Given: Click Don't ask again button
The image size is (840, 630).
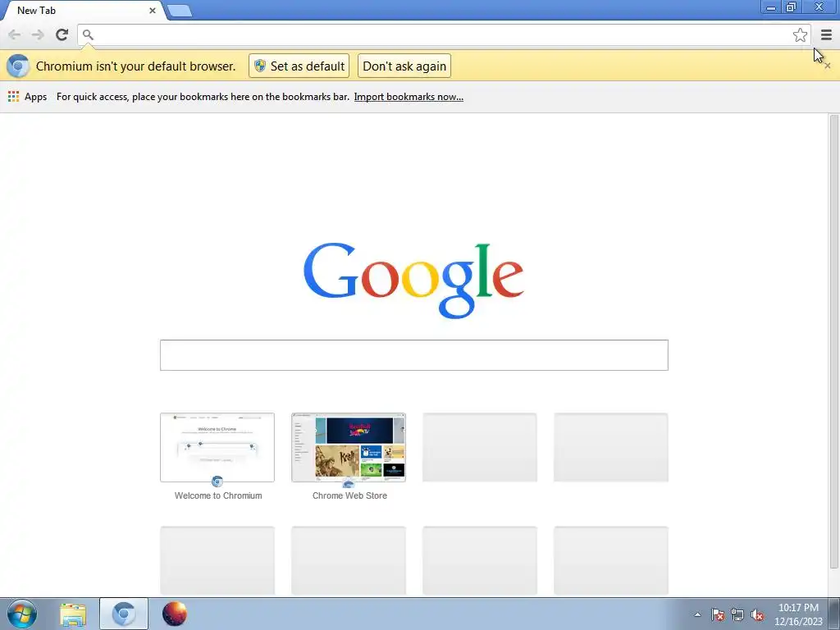Looking at the screenshot, I should click(x=404, y=66).
